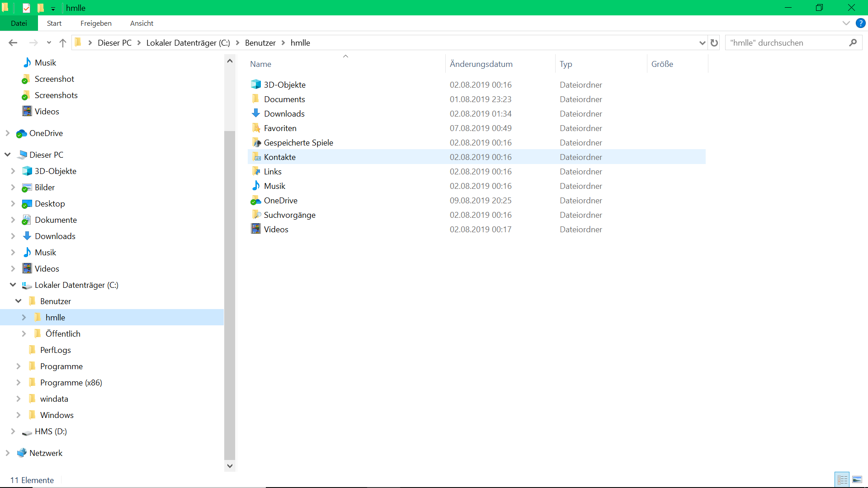Switch to details view icon
Screen dimensions: 868x488
[x=842, y=479]
